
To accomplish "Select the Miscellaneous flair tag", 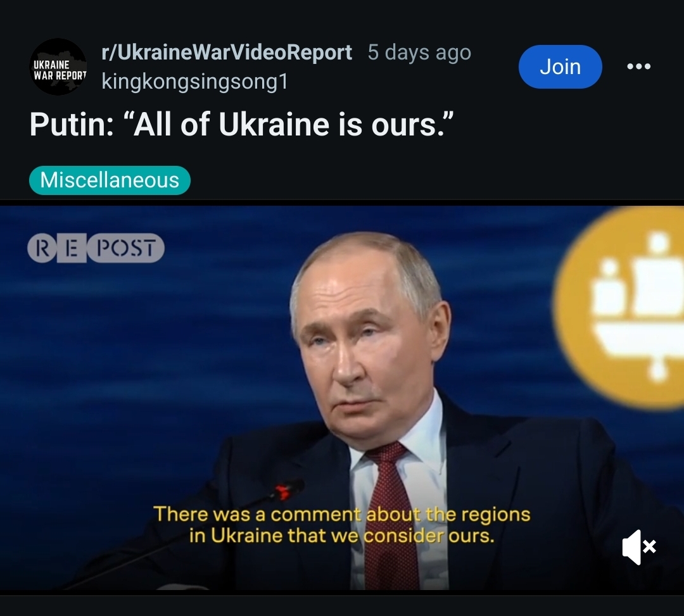I will pyautogui.click(x=110, y=180).
